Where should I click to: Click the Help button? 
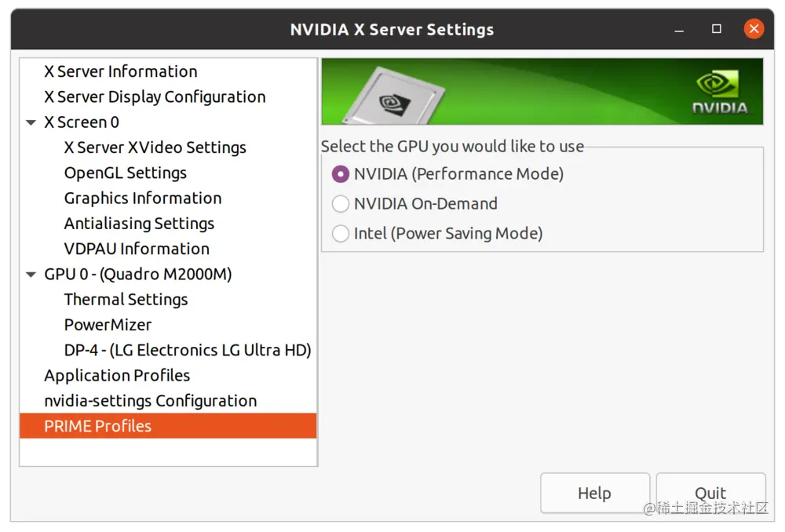(x=594, y=493)
